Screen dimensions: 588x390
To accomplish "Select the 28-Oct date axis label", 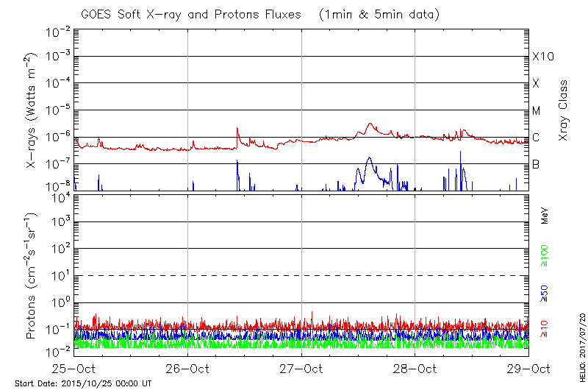I will click(x=415, y=369).
